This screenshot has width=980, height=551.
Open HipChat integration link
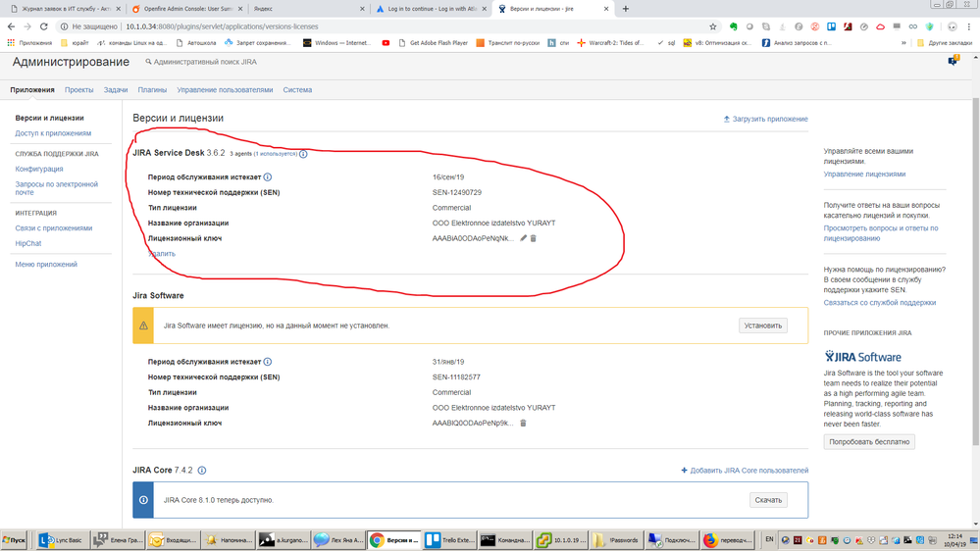[x=28, y=243]
